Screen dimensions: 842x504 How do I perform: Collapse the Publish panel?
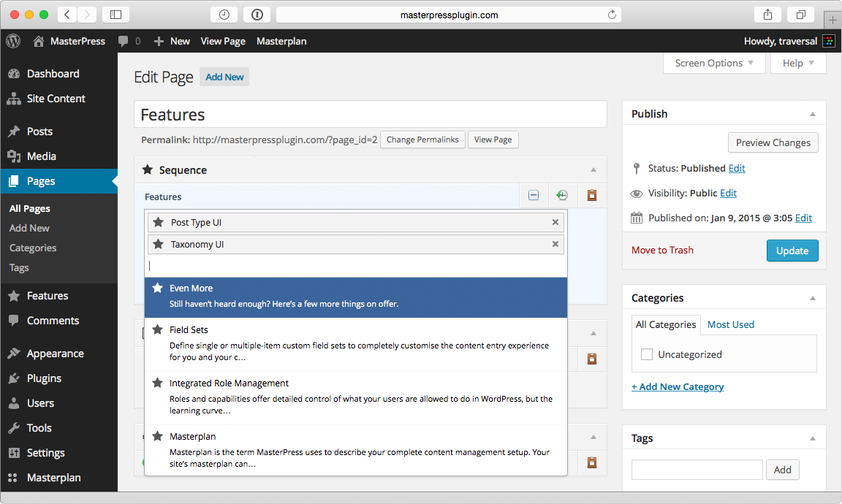(813, 115)
